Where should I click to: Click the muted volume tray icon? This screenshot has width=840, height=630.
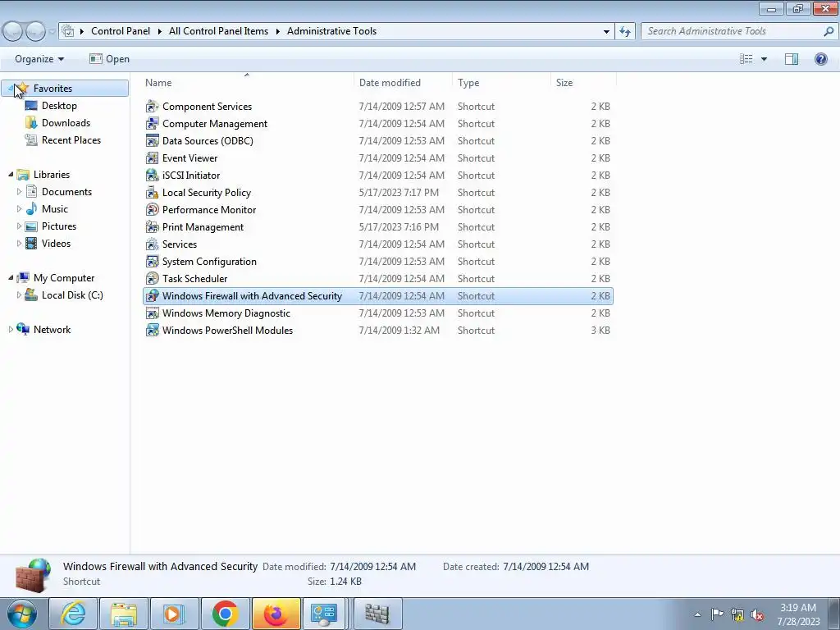pos(757,615)
